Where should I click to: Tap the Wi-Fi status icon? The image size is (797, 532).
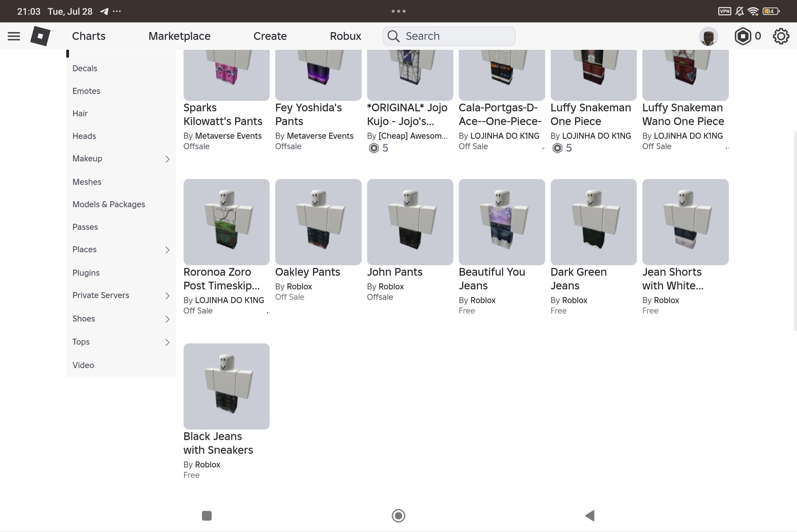tap(753, 11)
